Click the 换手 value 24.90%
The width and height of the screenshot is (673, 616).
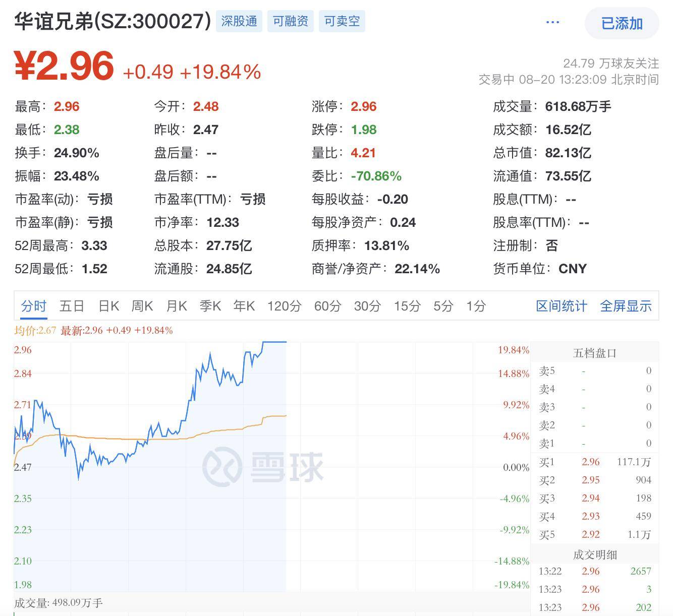(x=77, y=153)
